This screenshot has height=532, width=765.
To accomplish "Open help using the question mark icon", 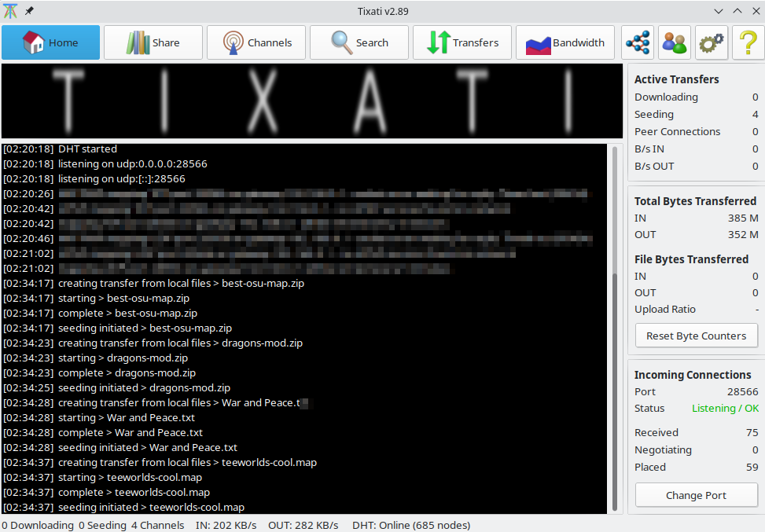I will tap(747, 42).
